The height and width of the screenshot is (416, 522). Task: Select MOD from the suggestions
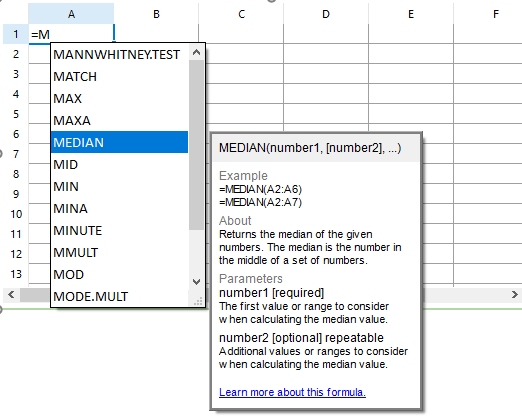coord(119,274)
